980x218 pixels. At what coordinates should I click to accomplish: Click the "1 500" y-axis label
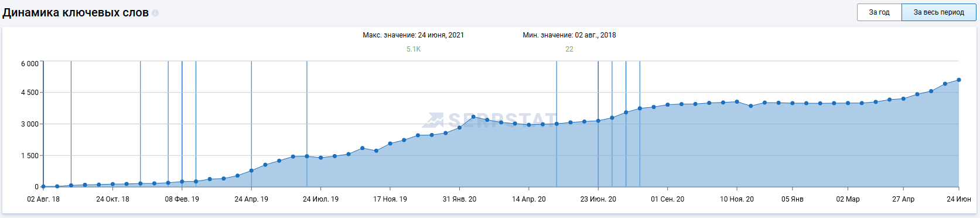tap(30, 156)
